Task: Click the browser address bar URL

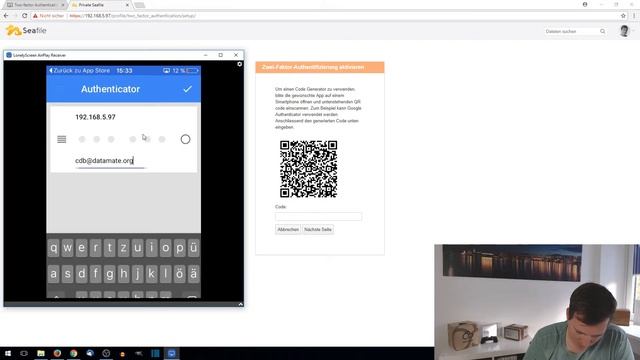Action: [133, 16]
